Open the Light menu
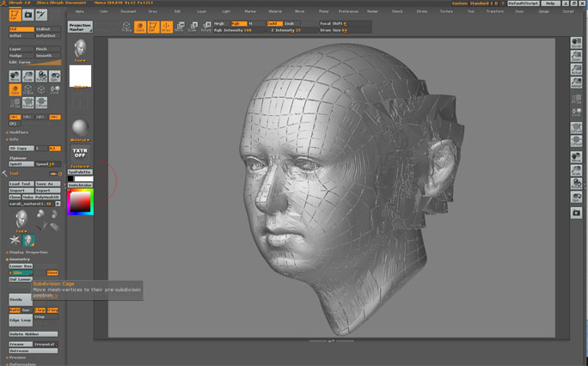Screen dimensions: 588x366 click(226, 12)
